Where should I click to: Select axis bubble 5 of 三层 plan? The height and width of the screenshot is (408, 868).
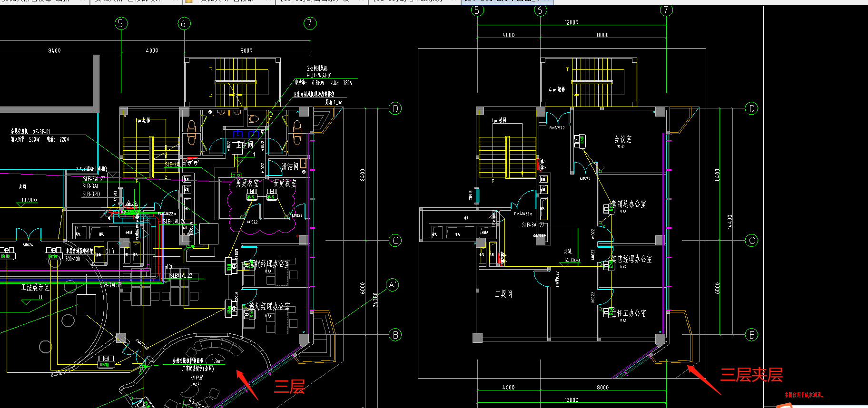click(x=121, y=23)
